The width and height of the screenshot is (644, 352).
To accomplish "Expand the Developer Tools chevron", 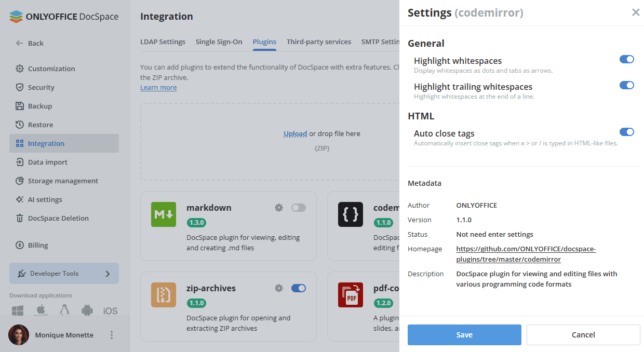I will [108, 274].
